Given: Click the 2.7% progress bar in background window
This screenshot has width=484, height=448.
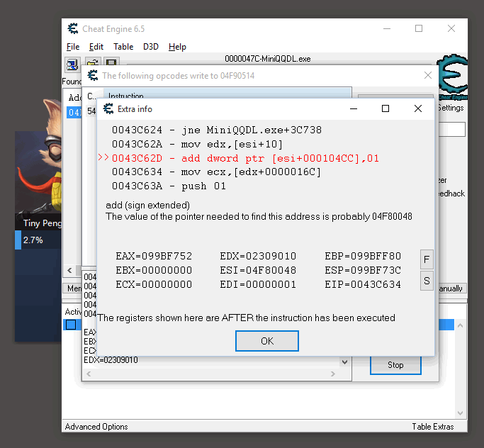Looking at the screenshot, I should tap(38, 240).
